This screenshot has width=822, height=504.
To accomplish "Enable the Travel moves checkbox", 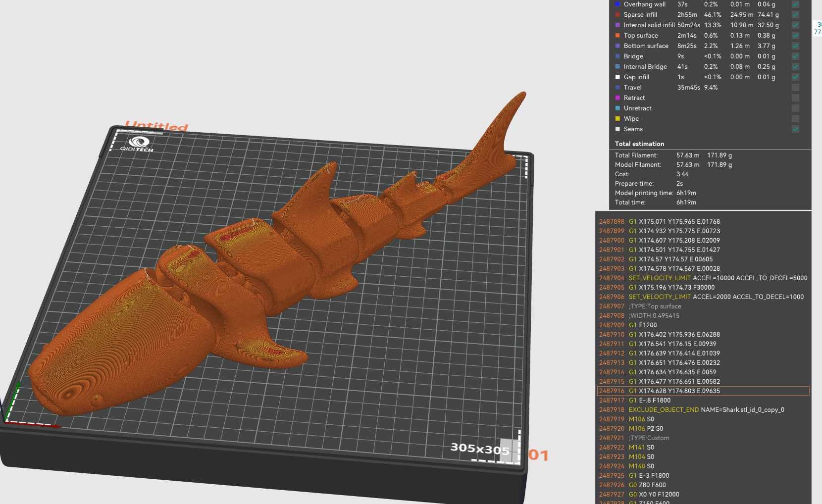I will (x=795, y=88).
